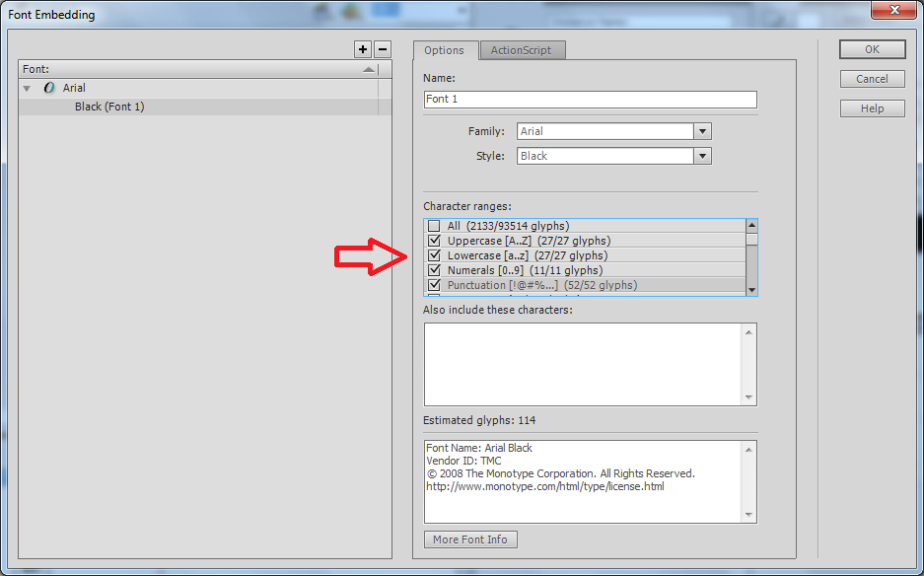Uncheck Uppercase [A..Z] character range
The height and width of the screenshot is (576, 924).
pos(434,241)
